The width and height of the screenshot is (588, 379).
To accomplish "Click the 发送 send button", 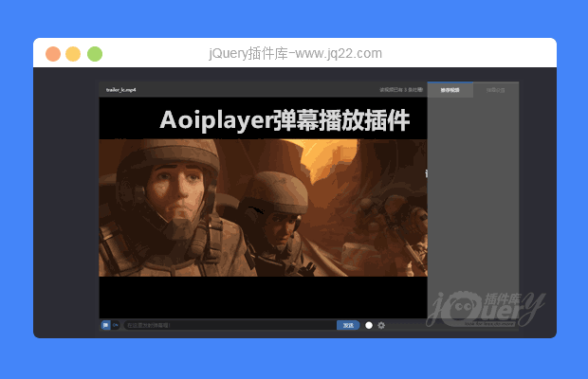I will [x=348, y=325].
